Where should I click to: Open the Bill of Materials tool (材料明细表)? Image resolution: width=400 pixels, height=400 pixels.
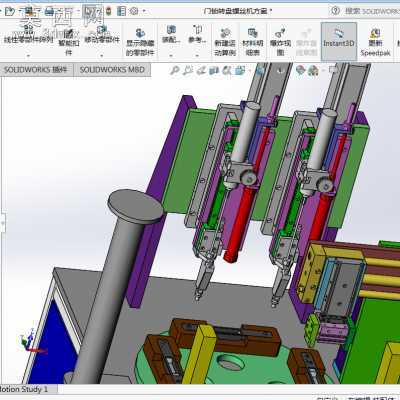tap(253, 42)
